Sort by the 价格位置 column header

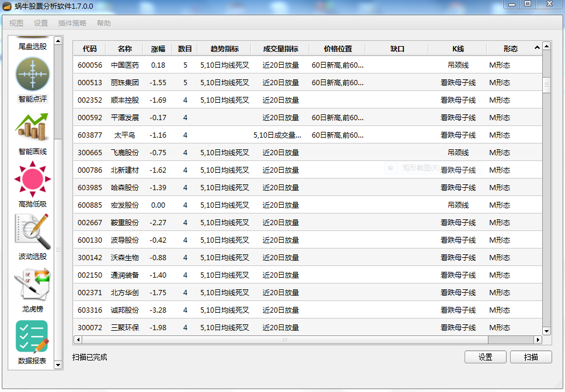pyautogui.click(x=337, y=48)
